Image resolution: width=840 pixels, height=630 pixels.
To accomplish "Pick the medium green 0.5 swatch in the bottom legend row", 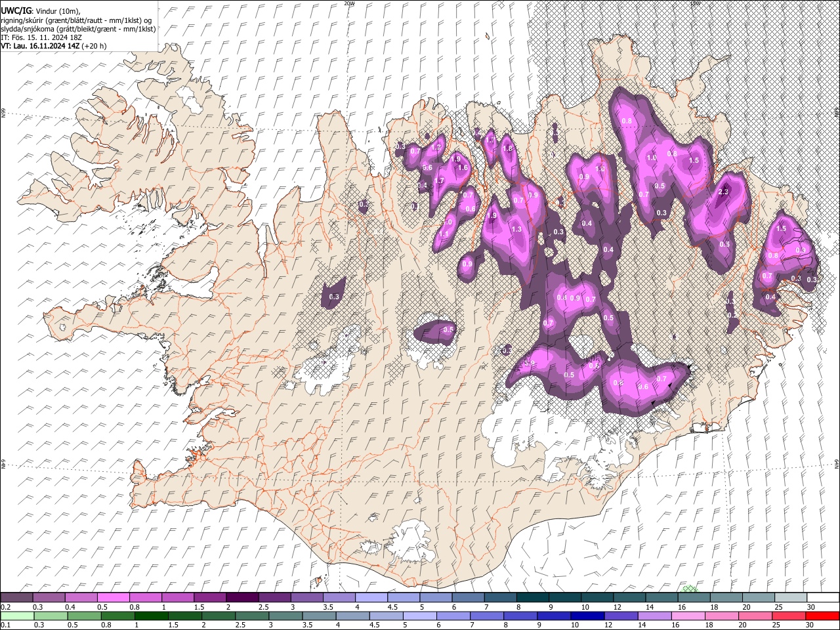I will tap(85, 616).
